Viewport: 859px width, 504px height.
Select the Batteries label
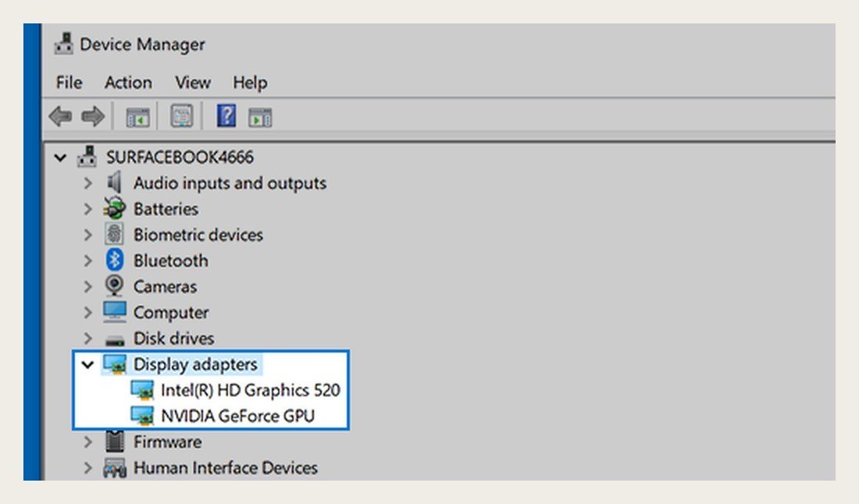(x=166, y=209)
